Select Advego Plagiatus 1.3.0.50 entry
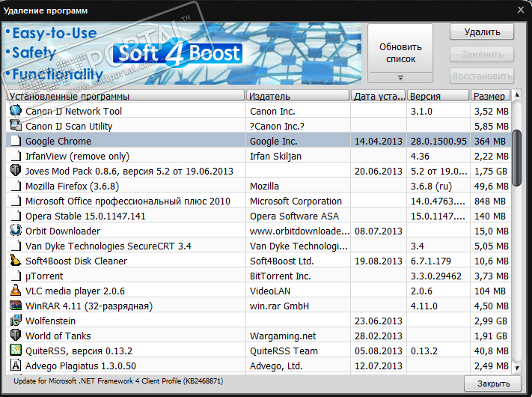Image resolution: width=532 pixels, height=397 pixels. pyautogui.click(x=81, y=366)
